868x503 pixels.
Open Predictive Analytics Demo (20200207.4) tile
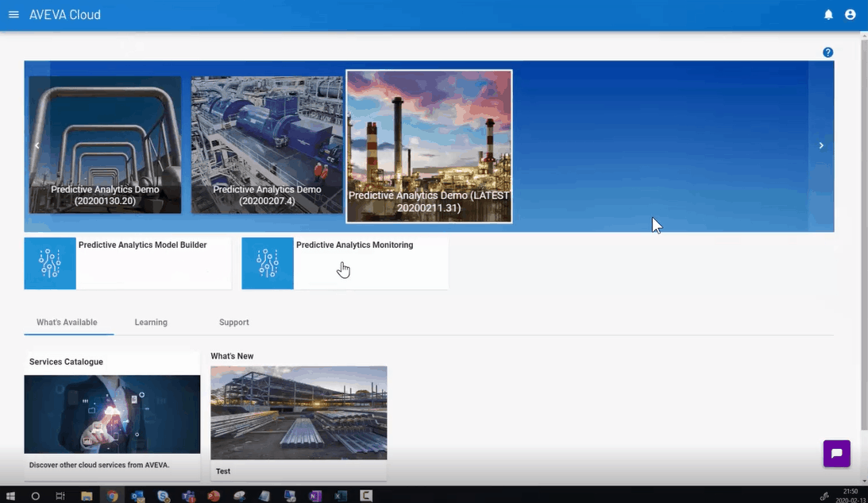267,145
